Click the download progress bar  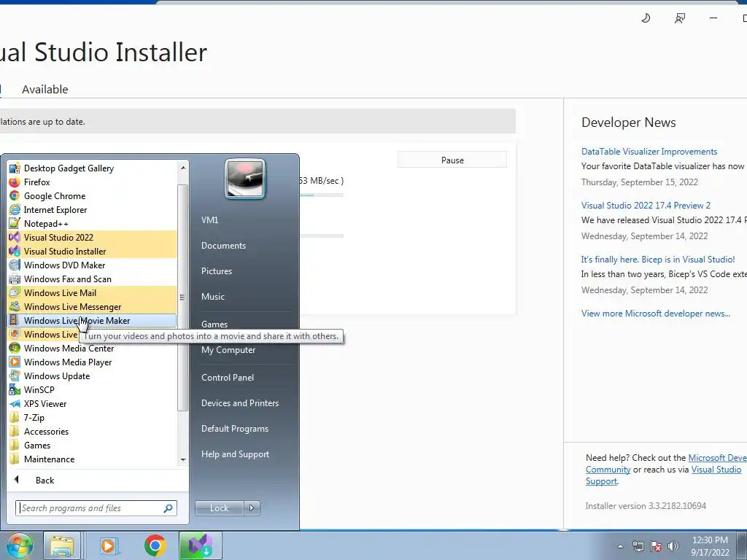coord(322,195)
